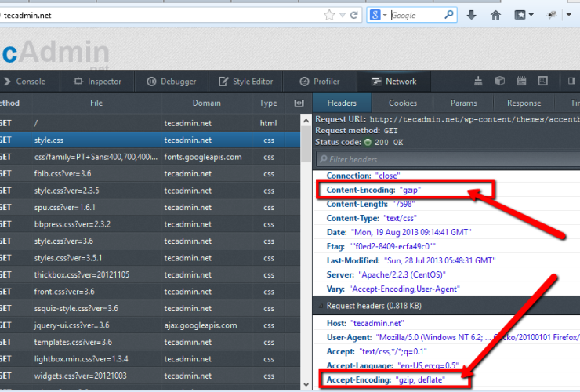This screenshot has width=580, height=392.
Task: Collapse the Request headers section
Action: pos(320,306)
